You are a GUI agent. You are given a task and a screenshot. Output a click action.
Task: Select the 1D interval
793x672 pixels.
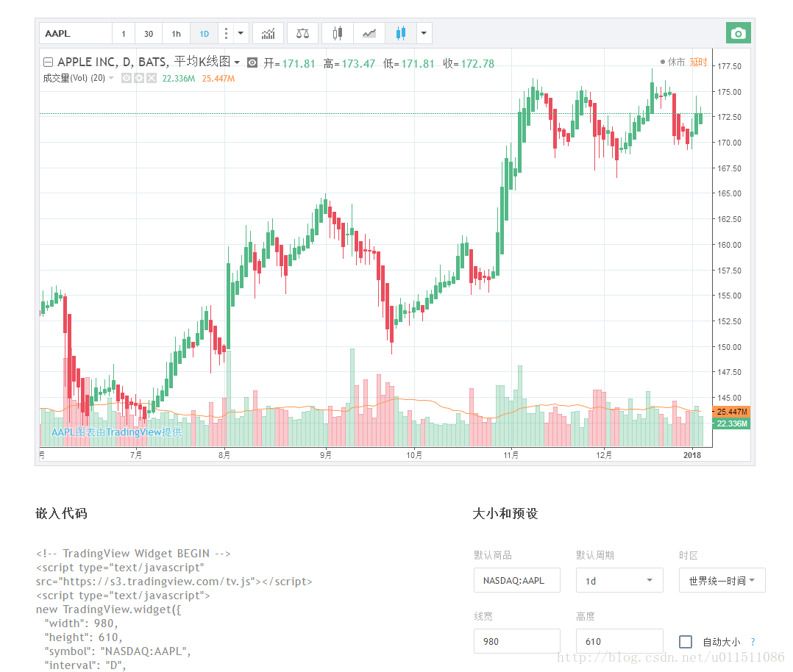coord(204,34)
